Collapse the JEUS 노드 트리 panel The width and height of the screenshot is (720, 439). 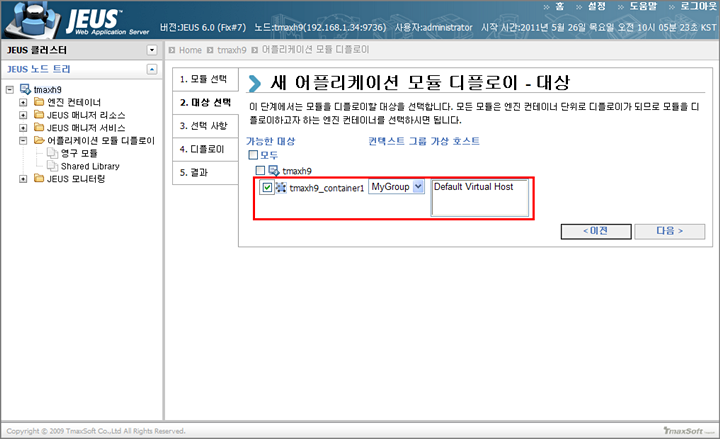click(152, 69)
